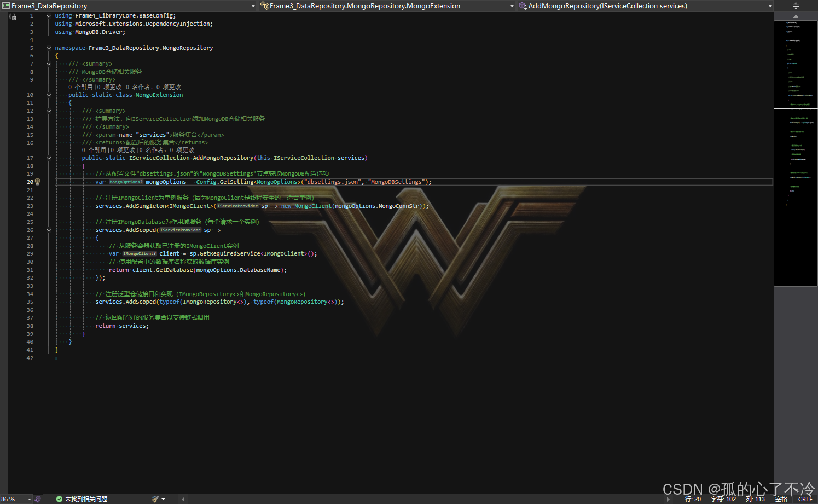Viewport: 818px width, 504px height.
Task: Click 'DatabaseName' on line 31
Action: [260, 270]
